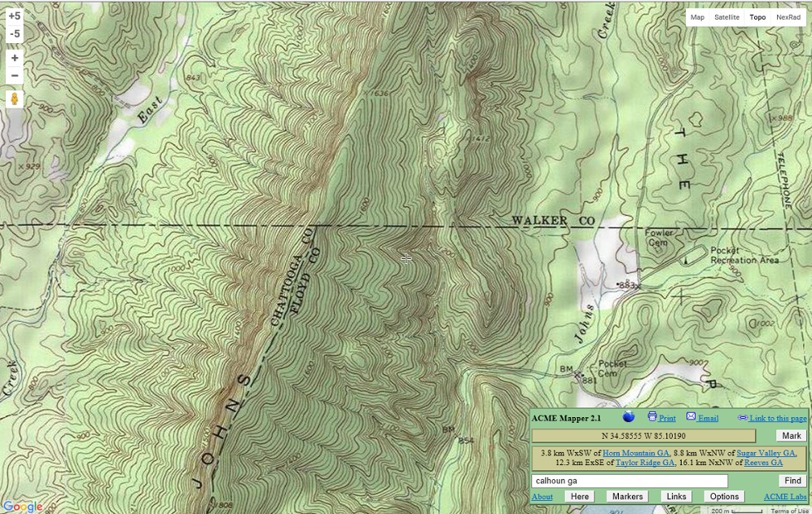Open Terms of Use link
812x514 pixels.
(x=789, y=511)
